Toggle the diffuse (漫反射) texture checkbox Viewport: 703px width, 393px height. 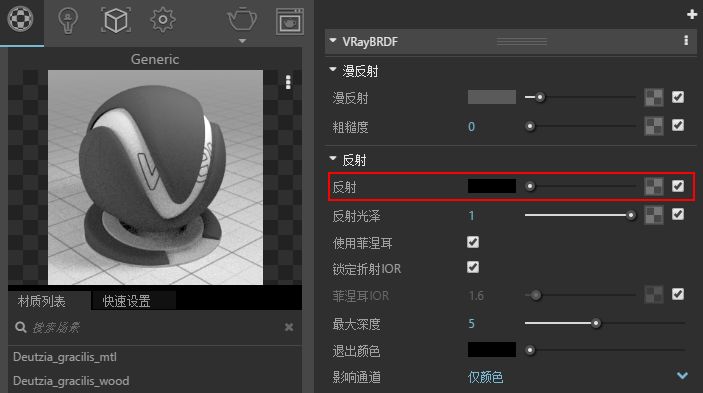click(678, 97)
